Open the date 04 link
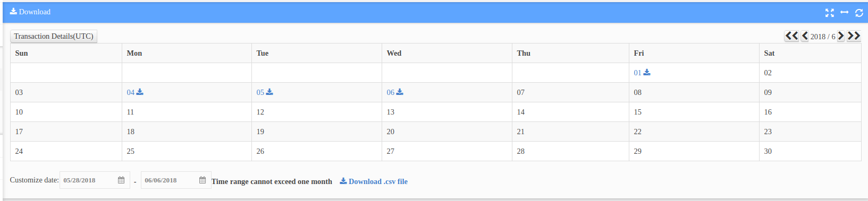 coord(131,92)
